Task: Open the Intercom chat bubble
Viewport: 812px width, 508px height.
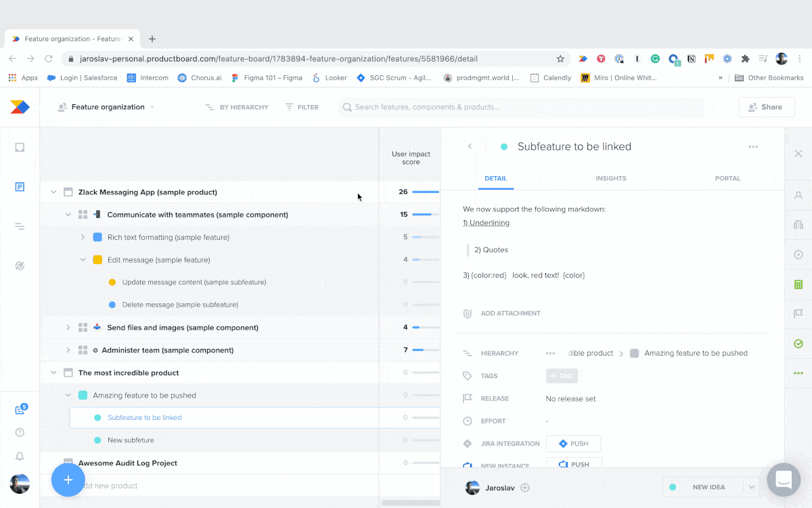Action: coord(784,480)
